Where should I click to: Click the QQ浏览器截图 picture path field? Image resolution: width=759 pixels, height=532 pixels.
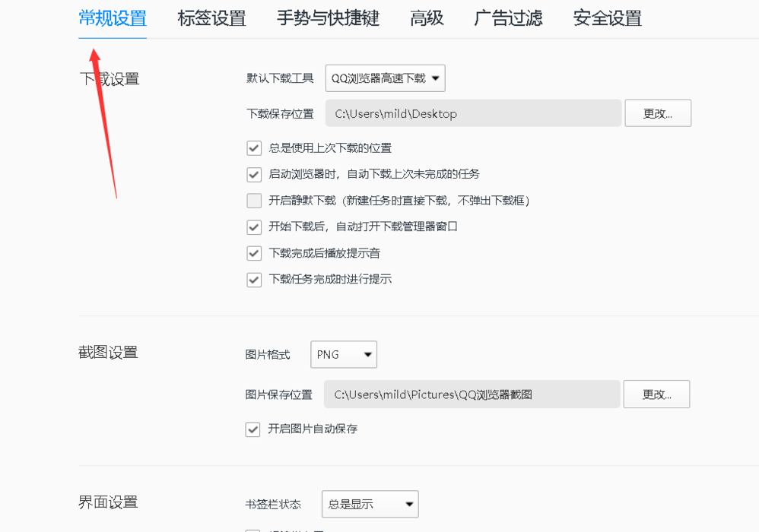pyautogui.click(x=472, y=394)
